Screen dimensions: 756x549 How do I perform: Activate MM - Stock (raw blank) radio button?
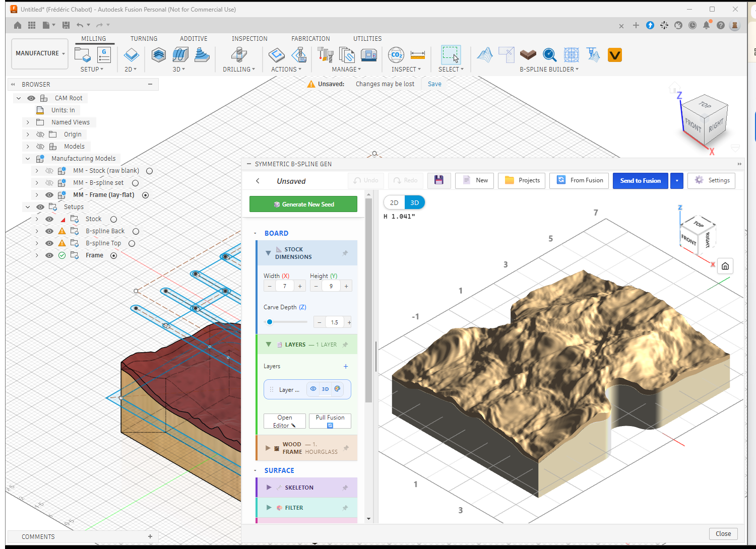[149, 171]
